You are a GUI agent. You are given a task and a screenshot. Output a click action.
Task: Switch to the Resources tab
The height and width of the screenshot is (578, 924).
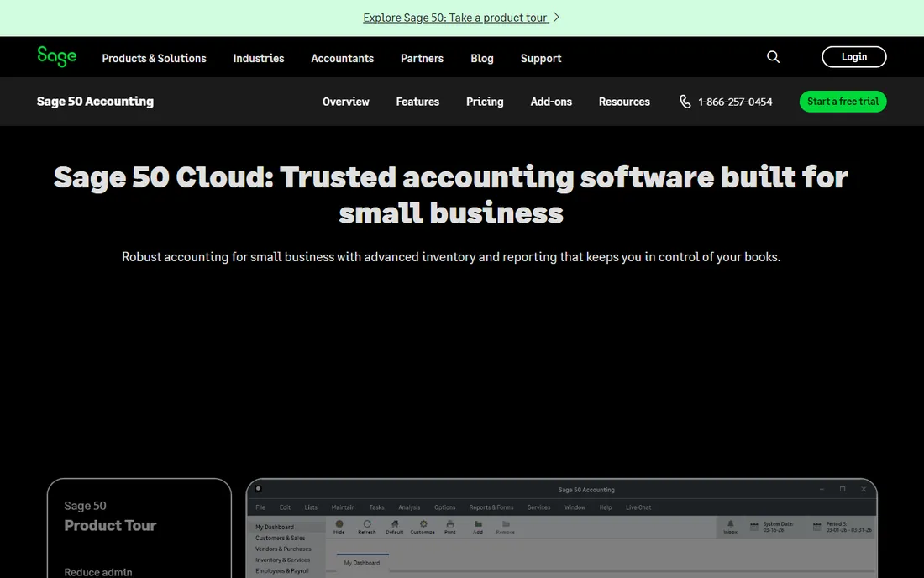click(x=624, y=102)
